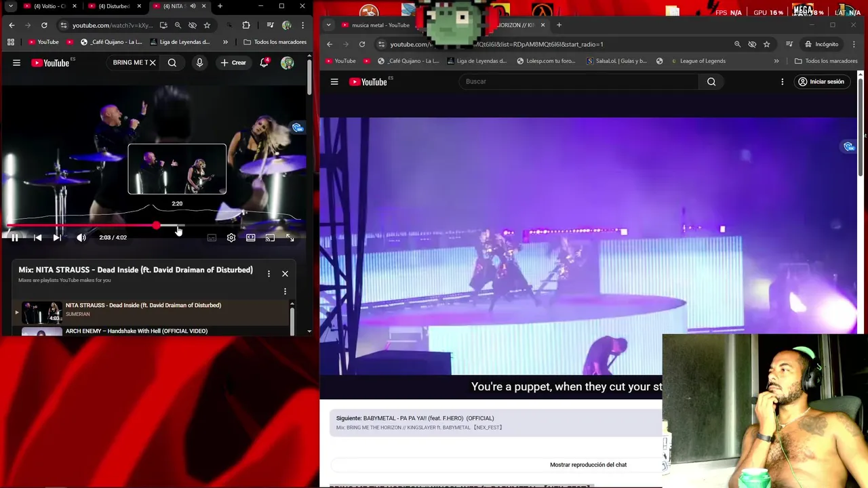Screen dimensions: 868x488
Task: Click the Crear button
Action: (233, 63)
